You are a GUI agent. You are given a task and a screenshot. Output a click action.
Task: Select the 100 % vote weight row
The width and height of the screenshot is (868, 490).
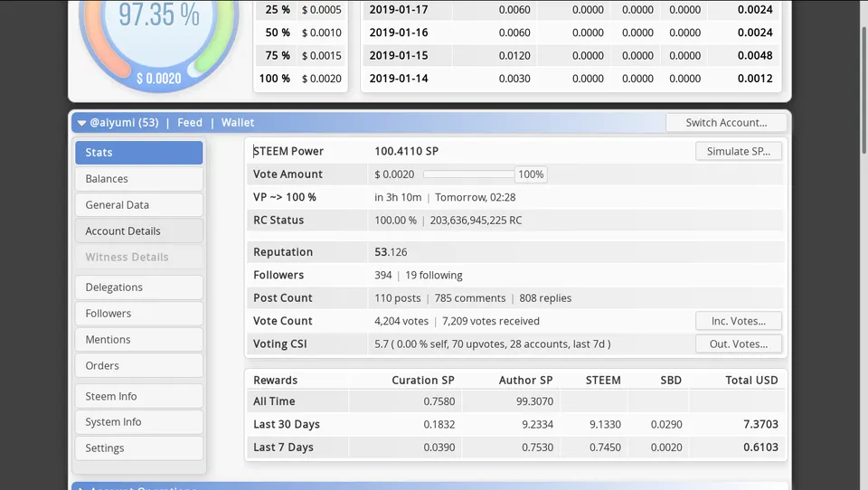pyautogui.click(x=300, y=79)
